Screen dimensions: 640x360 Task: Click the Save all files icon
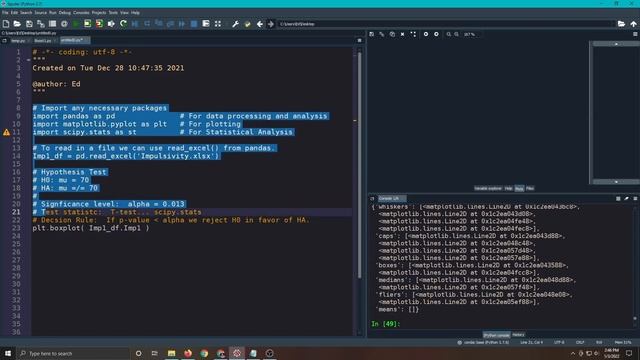(x=40, y=24)
